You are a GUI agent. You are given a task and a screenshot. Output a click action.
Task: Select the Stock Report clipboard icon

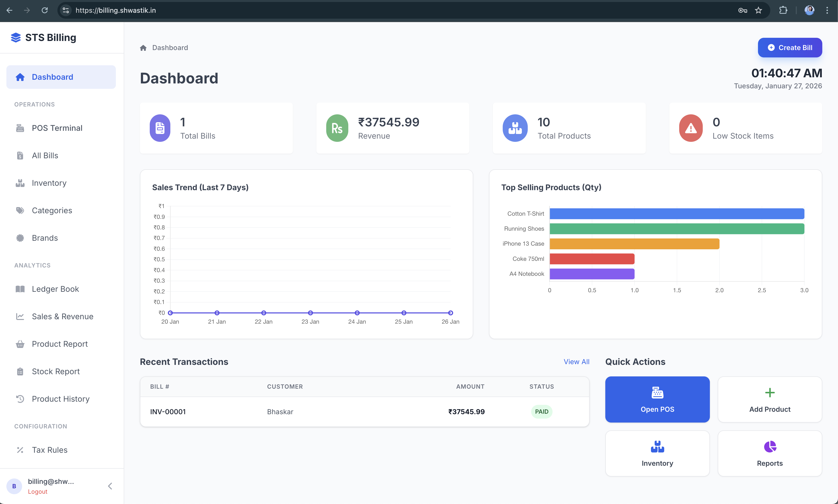[x=20, y=371]
